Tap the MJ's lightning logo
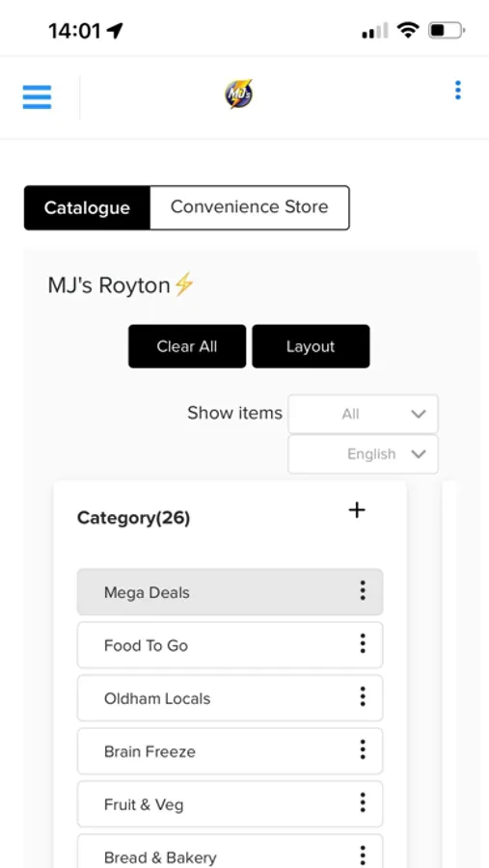 coord(238,94)
